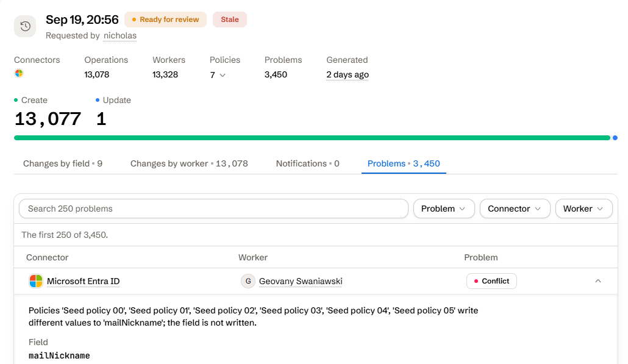Viewport: 628px width, 364px height.
Task: Click the Conflict problem badge
Action: [491, 281]
